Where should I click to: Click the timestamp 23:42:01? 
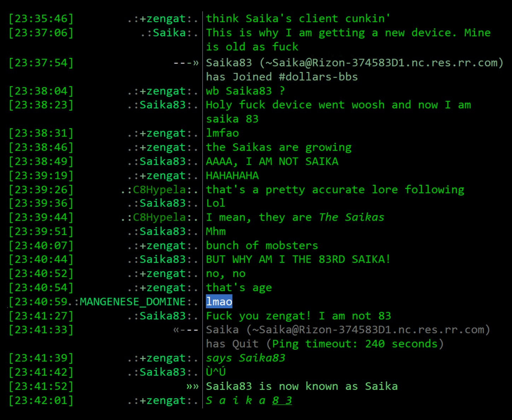(41, 401)
